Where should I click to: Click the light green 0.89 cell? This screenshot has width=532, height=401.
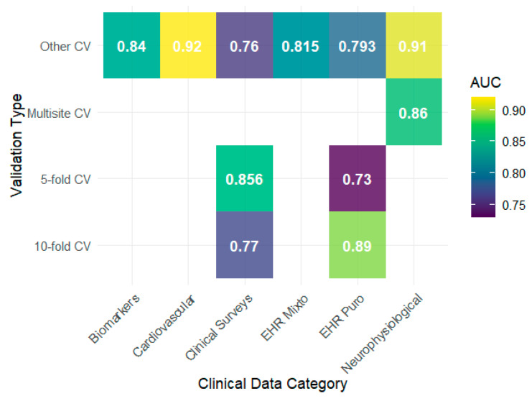coord(358,245)
